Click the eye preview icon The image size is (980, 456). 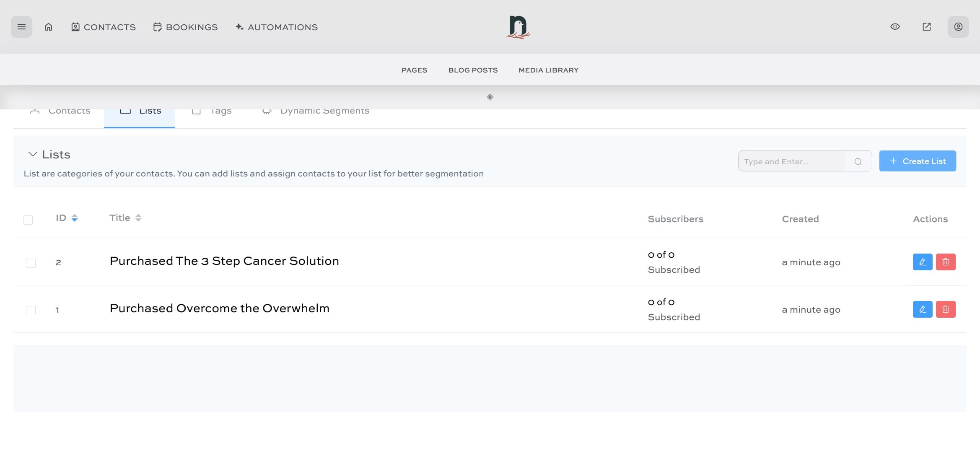click(x=895, y=27)
